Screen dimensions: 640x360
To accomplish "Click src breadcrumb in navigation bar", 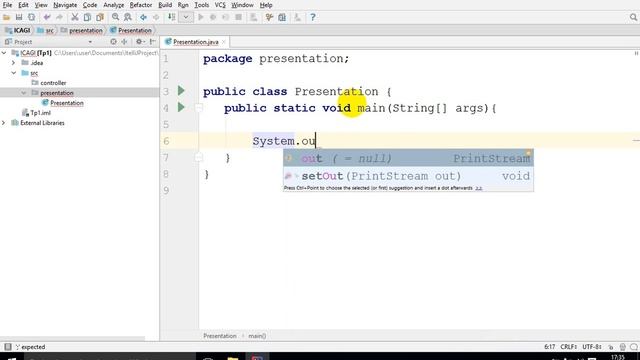I will pyautogui.click(x=45, y=30).
